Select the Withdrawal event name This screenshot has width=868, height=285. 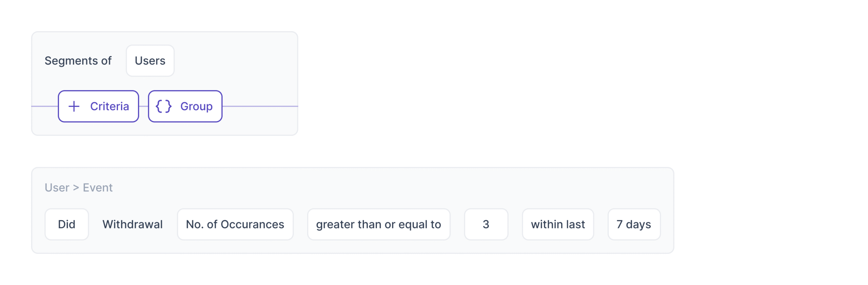coord(133,224)
